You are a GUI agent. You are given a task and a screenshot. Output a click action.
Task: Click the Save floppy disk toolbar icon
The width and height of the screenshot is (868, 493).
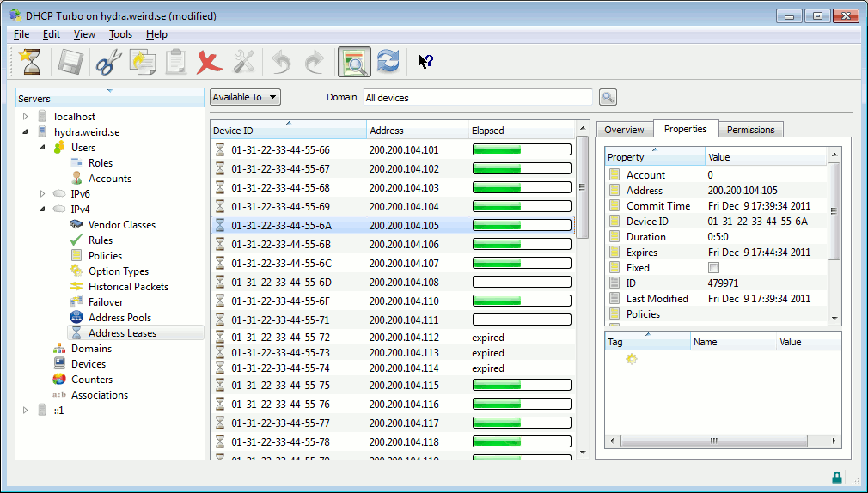click(70, 62)
